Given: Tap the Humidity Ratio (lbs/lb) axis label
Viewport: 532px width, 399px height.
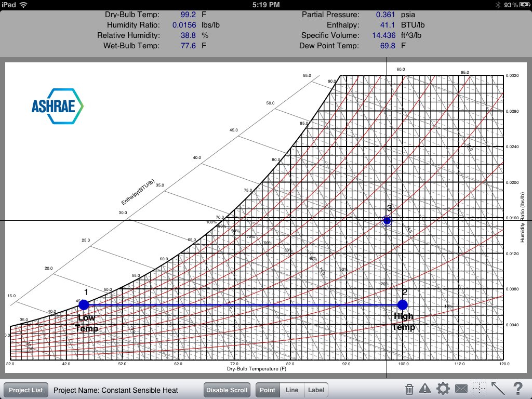Looking at the screenshot, I should coord(523,218).
